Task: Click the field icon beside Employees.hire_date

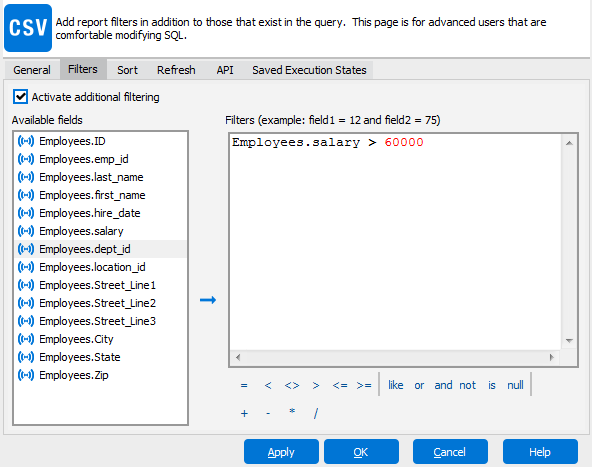Action: (26, 213)
